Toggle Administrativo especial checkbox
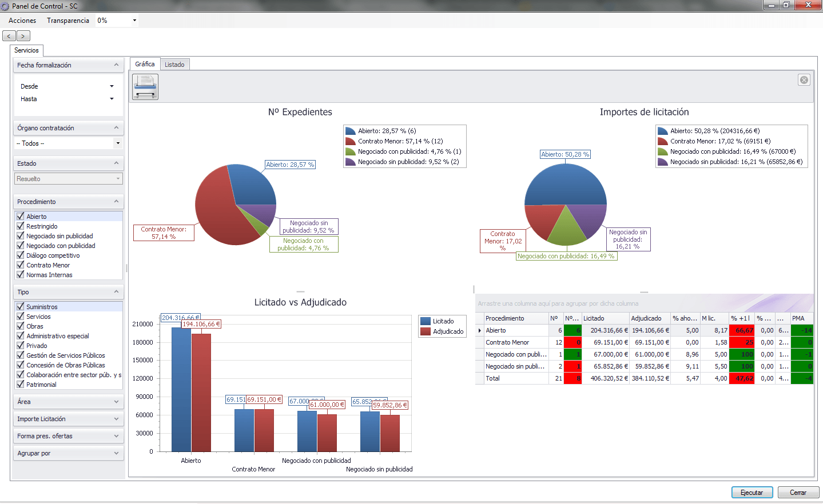 21,335
